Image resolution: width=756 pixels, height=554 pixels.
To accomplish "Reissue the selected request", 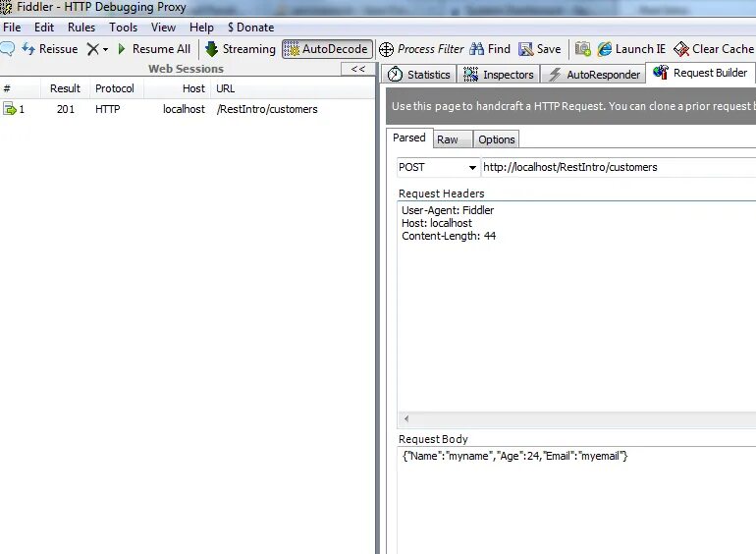I will click(x=50, y=49).
